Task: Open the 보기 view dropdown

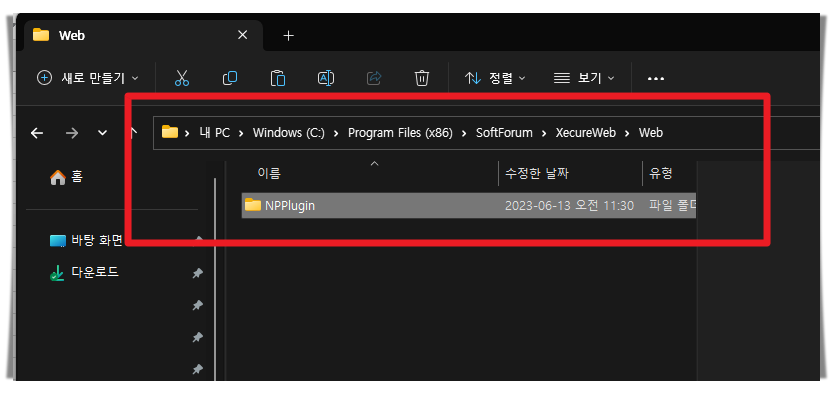Action: [583, 78]
